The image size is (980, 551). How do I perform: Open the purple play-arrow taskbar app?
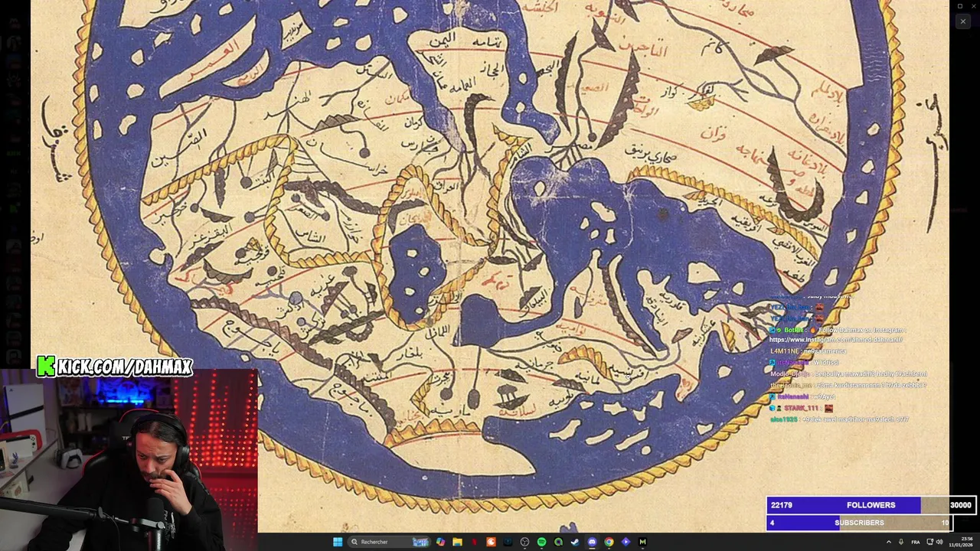click(626, 542)
